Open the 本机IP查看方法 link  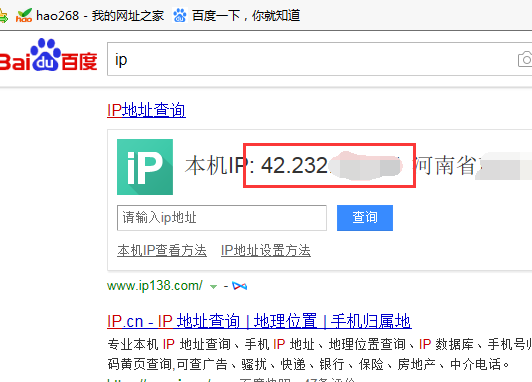(162, 250)
